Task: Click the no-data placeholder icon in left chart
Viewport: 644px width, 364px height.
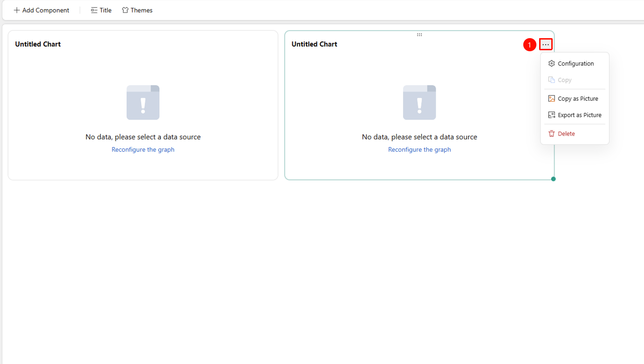Action: [x=143, y=102]
